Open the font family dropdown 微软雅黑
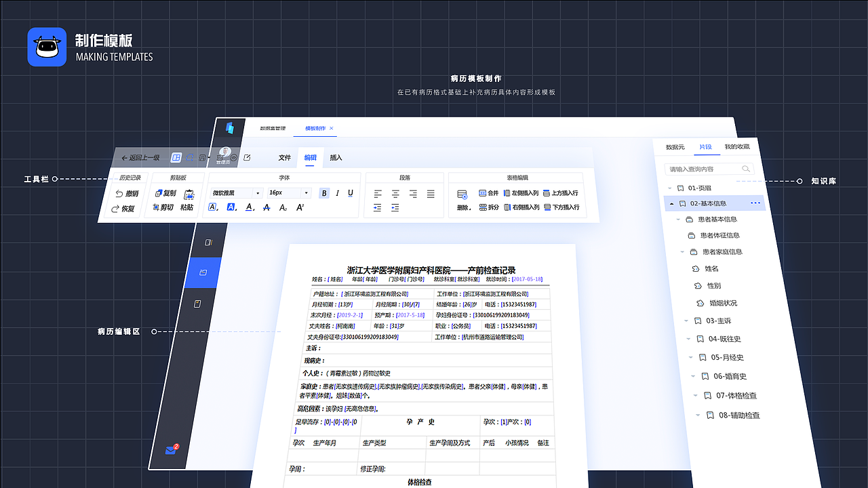The width and height of the screenshot is (868, 488). point(236,193)
